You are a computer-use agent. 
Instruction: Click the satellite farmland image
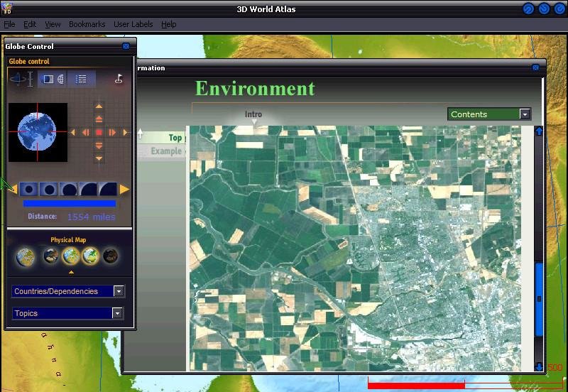point(356,248)
